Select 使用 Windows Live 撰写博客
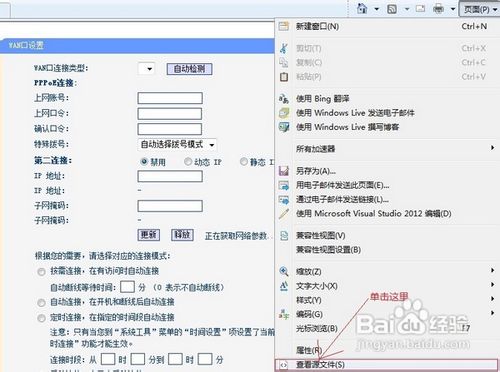The height and width of the screenshot is (372, 500). [x=387, y=127]
